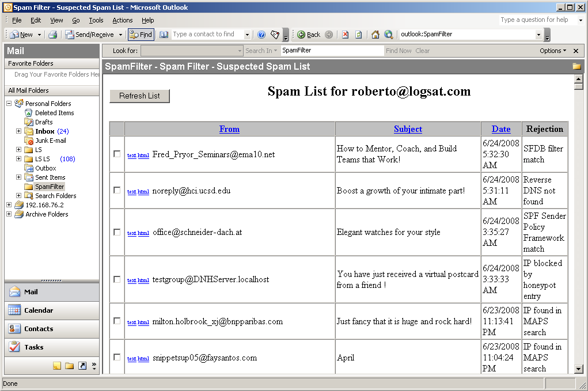
Task: Click the Print toolbar icon
Action: 53,35
